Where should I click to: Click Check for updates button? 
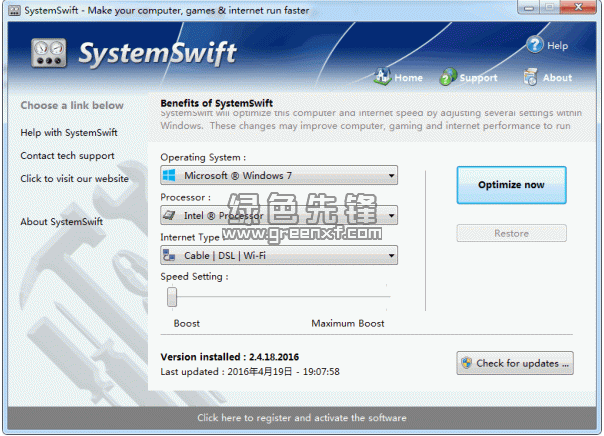[515, 363]
